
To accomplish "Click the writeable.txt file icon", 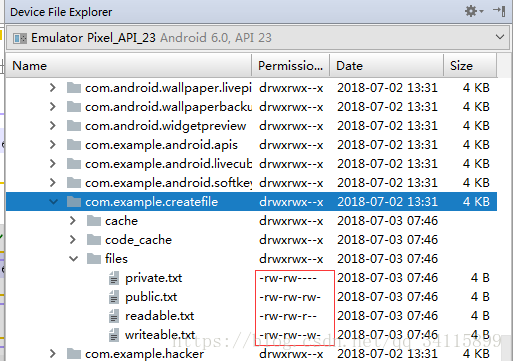I will click(x=114, y=335).
